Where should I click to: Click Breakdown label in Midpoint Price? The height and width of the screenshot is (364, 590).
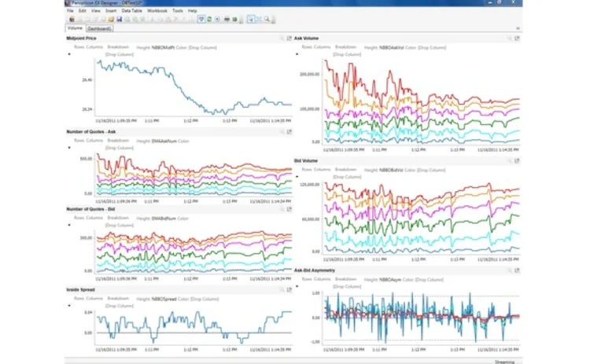[118, 47]
